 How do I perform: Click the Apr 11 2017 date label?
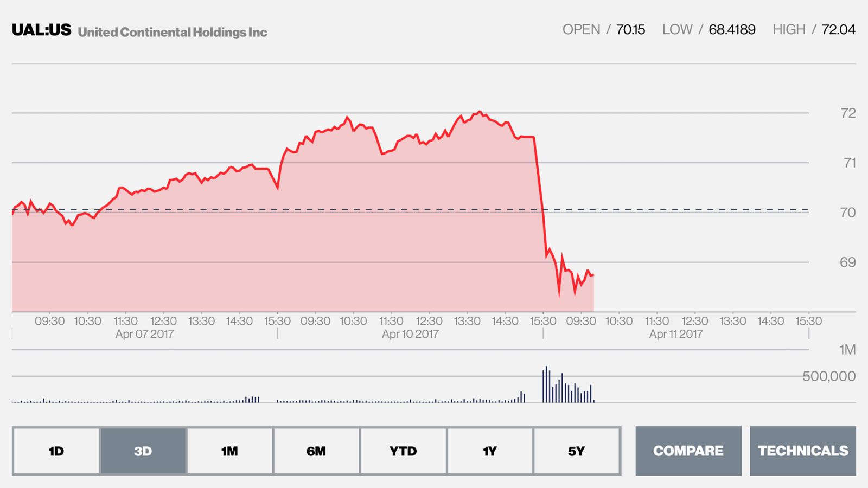(x=676, y=334)
